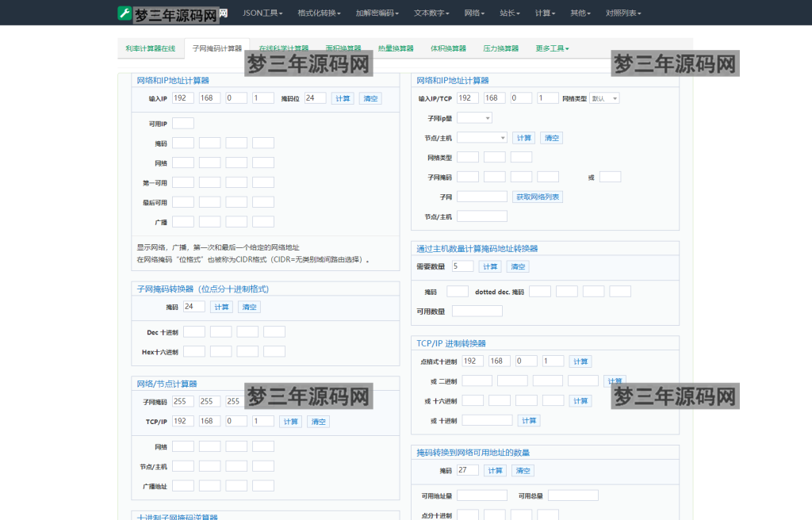Viewport: 812px width, 520px height.
Task: Focus first 输入IP/TCP octet showing 192
Action: (x=468, y=97)
